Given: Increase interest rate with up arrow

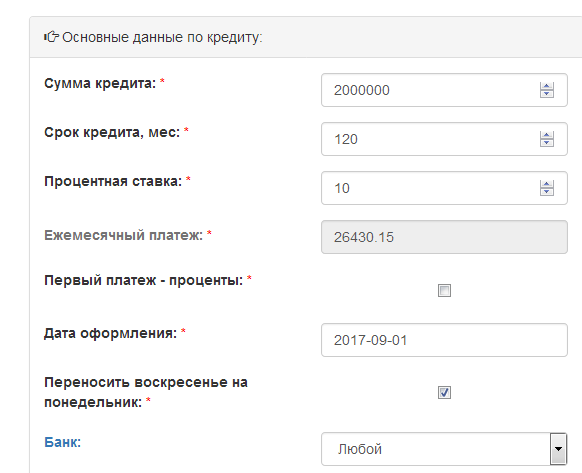Looking at the screenshot, I should click(x=547, y=185).
